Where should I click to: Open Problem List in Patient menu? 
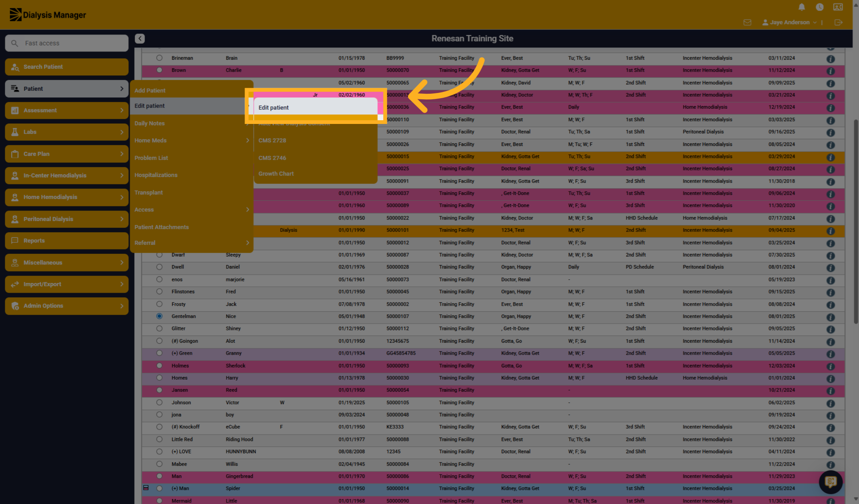click(x=192, y=158)
